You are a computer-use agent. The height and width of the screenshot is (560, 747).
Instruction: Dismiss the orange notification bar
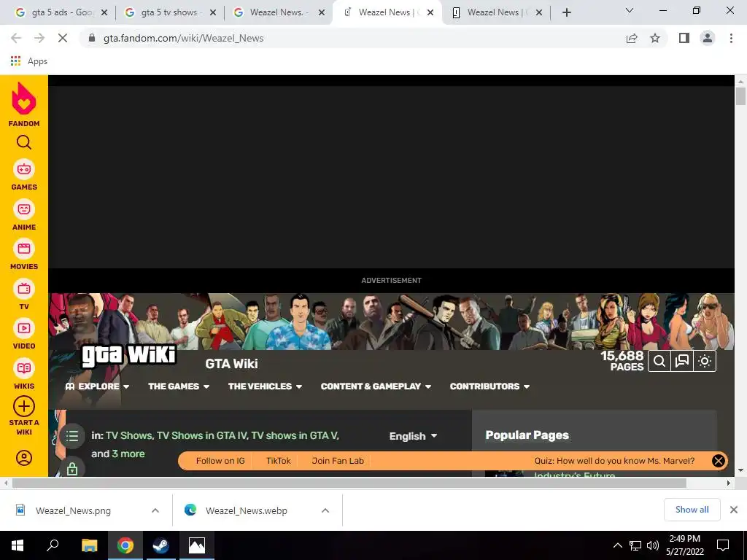click(x=719, y=461)
